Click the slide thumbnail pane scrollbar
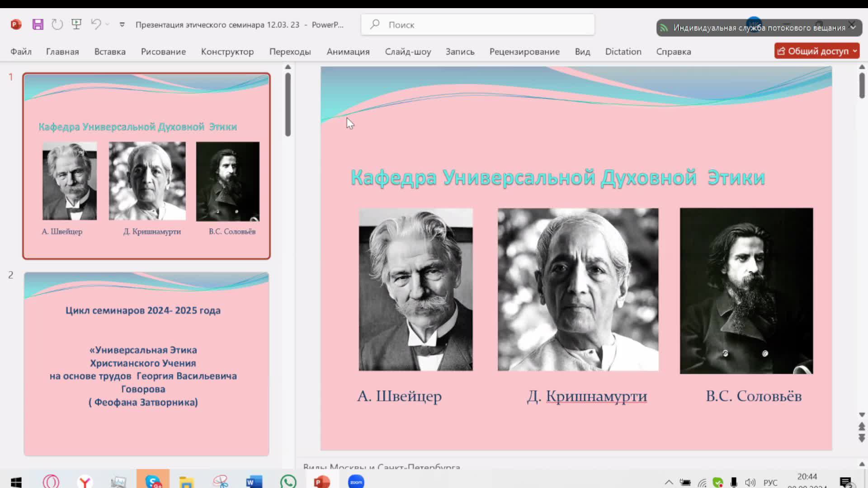 point(288,105)
